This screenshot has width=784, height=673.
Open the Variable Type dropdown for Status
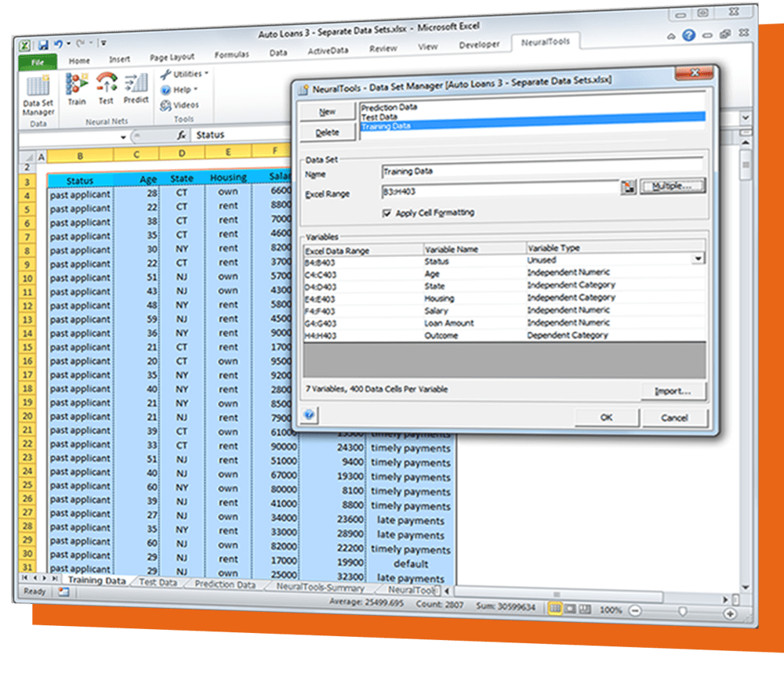698,259
